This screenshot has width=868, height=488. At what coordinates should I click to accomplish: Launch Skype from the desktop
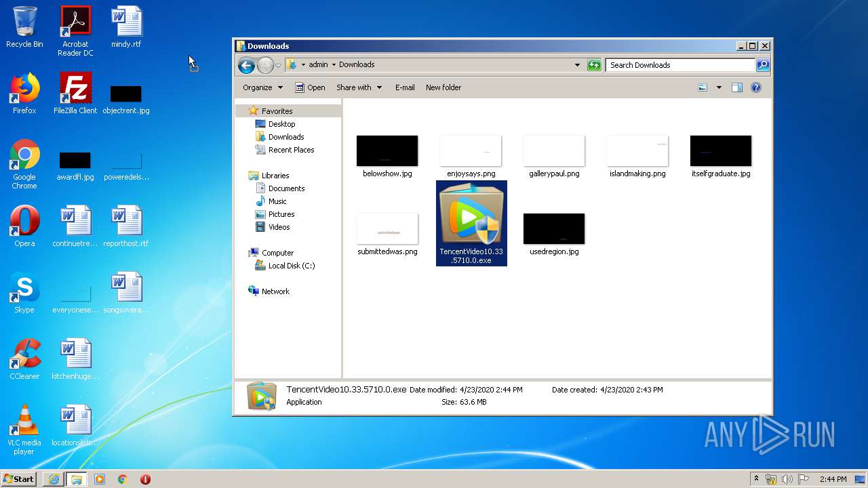pyautogui.click(x=24, y=293)
